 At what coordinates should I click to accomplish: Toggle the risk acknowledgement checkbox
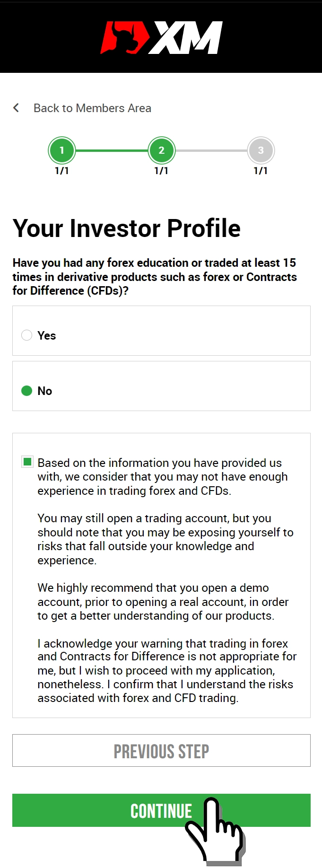click(27, 462)
